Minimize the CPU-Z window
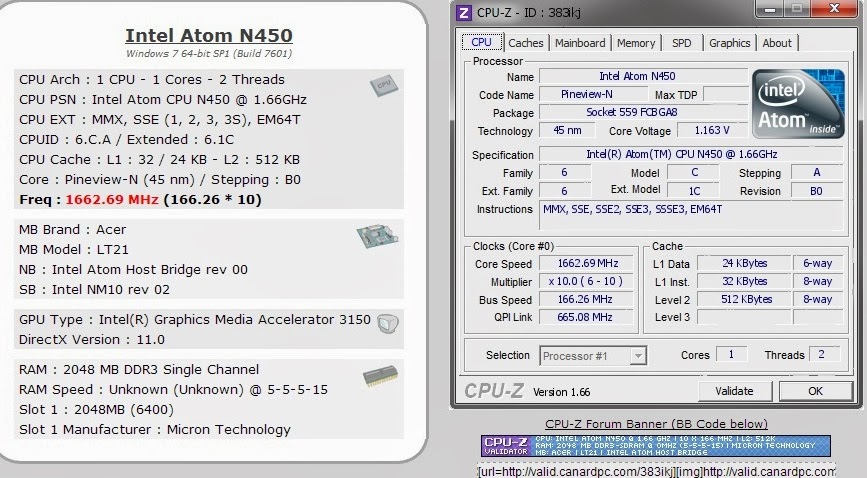 click(x=770, y=8)
